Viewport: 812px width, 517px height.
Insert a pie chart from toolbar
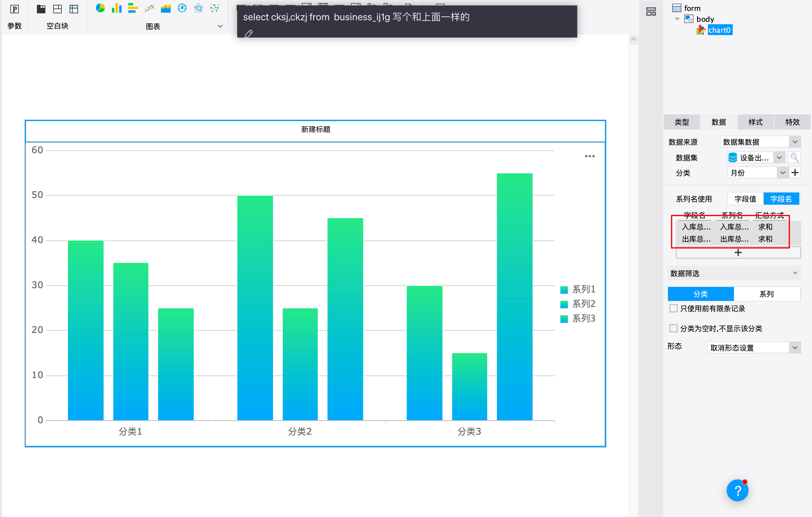pyautogui.click(x=100, y=8)
